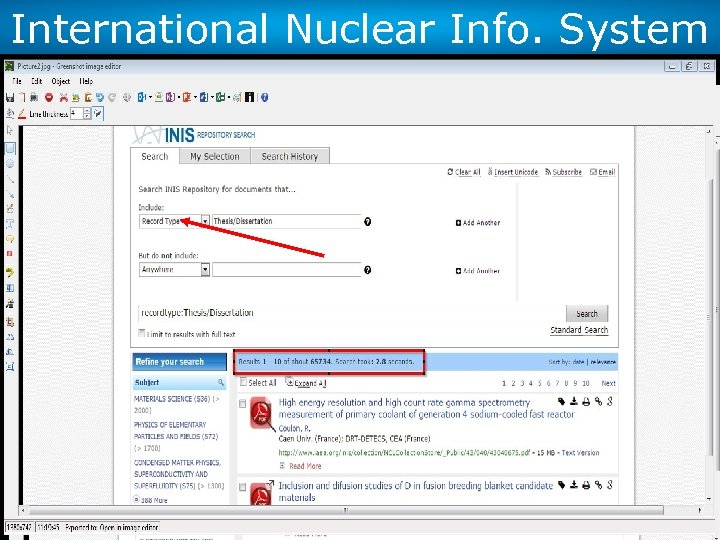720x540 pixels.
Task: Select the yellow Speech bubble tool
Action: click(x=10, y=239)
